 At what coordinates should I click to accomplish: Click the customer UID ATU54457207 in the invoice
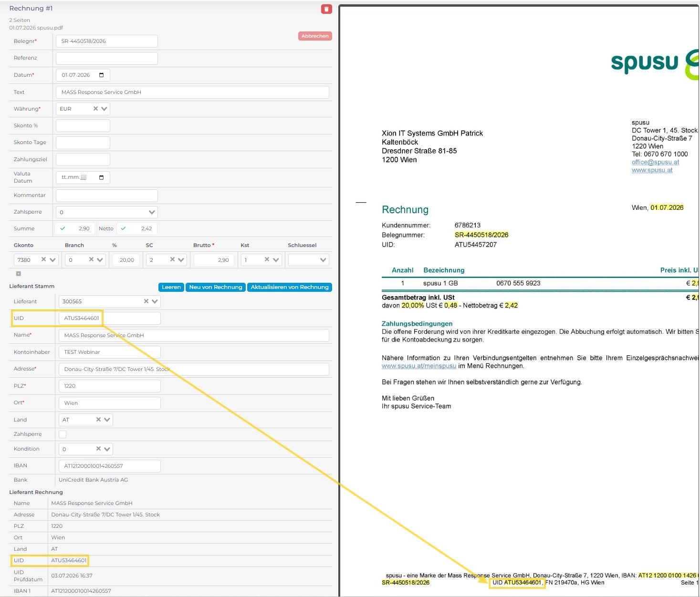coord(476,245)
